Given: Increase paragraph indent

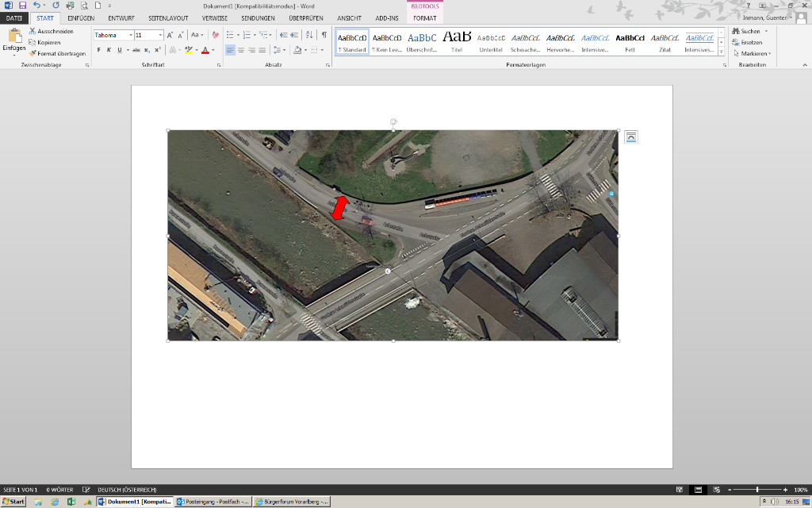Looking at the screenshot, I should tap(294, 35).
